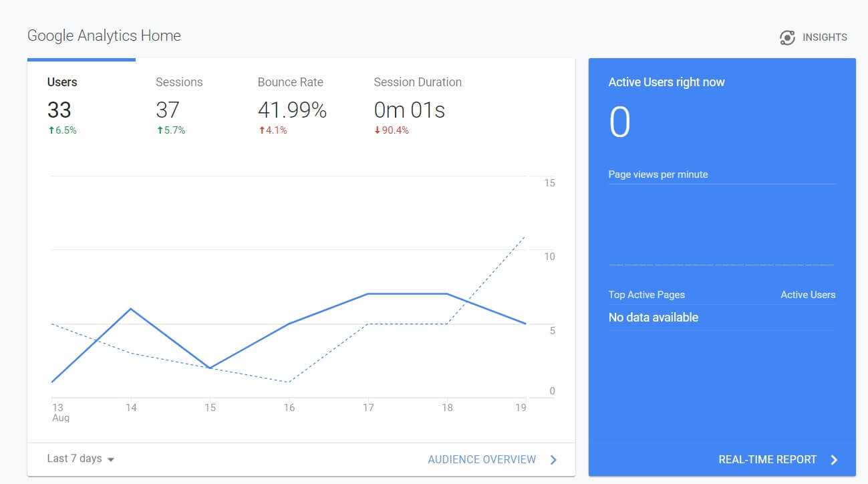The width and height of the screenshot is (868, 484).
Task: Click the Page views per minute label
Action: [x=658, y=174]
